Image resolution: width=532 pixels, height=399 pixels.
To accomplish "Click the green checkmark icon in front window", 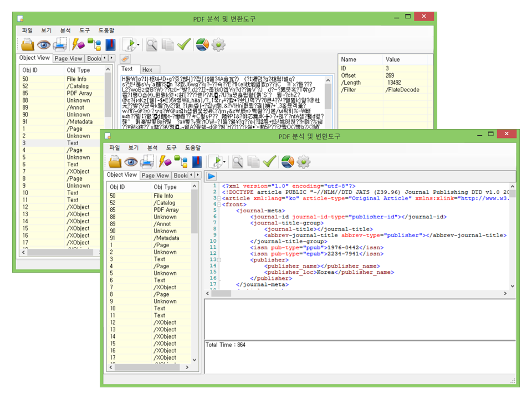I will [269, 161].
